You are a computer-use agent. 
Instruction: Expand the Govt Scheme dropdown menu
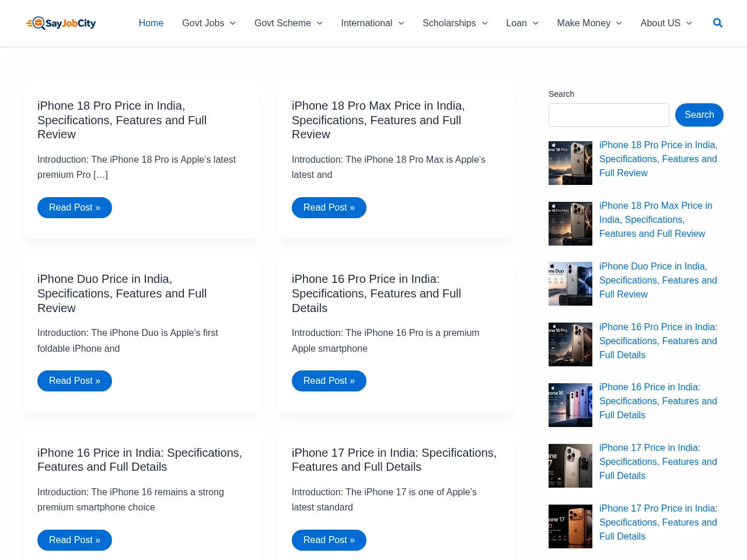(288, 23)
